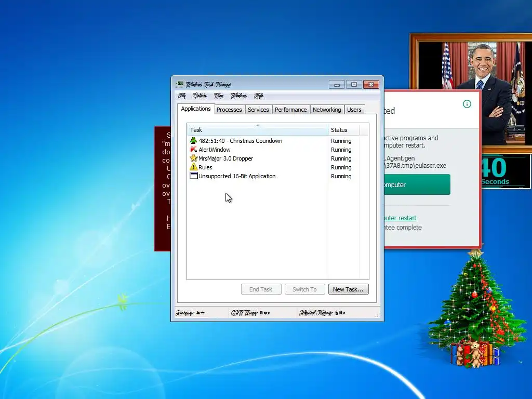Click the CPU Usage entry in the status bar
532x399 pixels.
pyautogui.click(x=250, y=313)
